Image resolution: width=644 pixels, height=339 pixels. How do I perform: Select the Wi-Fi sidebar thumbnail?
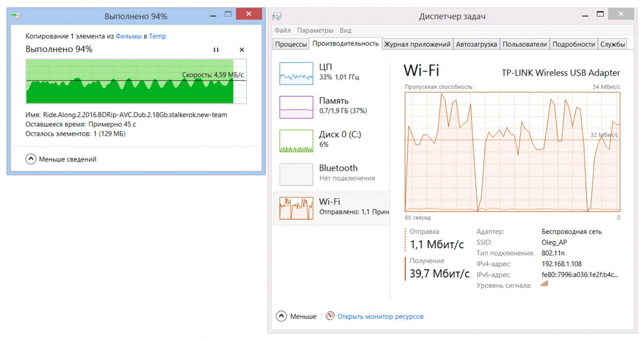click(x=296, y=208)
